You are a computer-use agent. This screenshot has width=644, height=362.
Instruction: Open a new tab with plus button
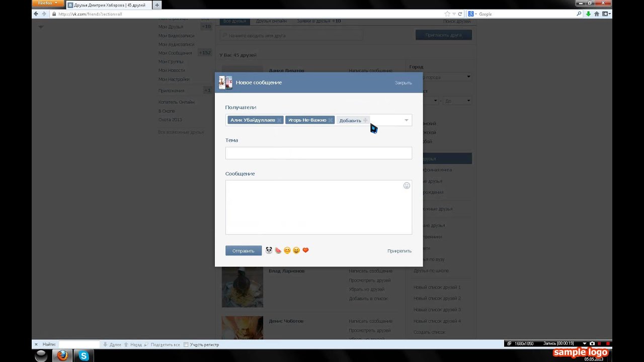[x=157, y=5]
